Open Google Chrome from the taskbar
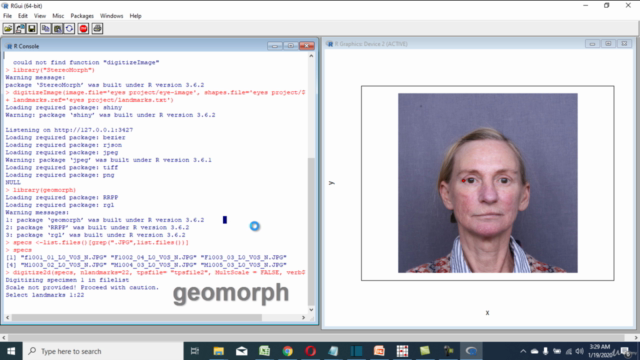The image size is (640, 360). (x=288, y=351)
